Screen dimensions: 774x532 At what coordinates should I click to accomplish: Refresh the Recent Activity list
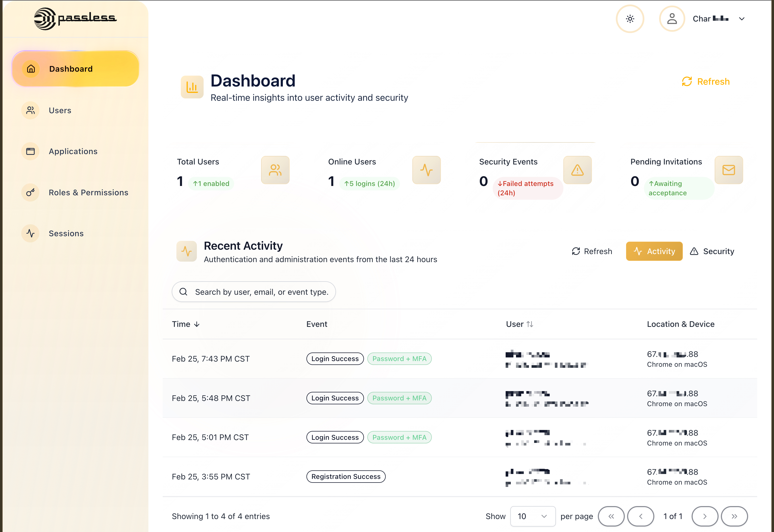[x=592, y=251]
